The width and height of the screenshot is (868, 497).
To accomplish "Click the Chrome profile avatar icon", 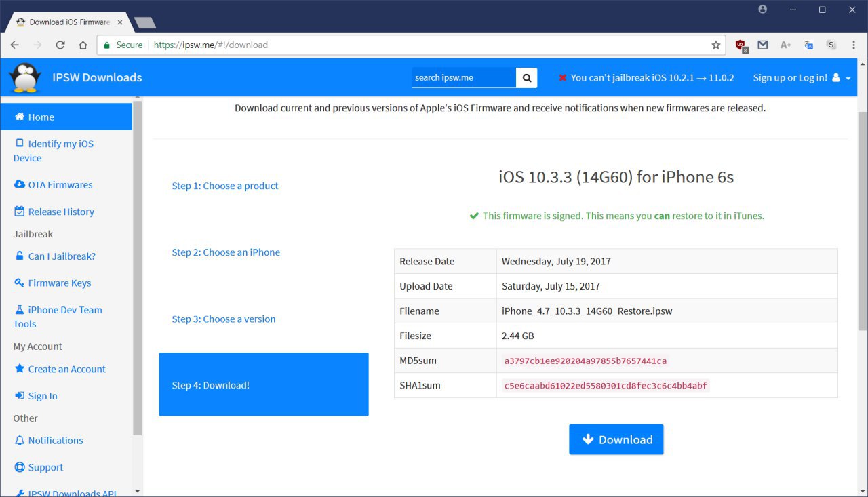I will [763, 9].
